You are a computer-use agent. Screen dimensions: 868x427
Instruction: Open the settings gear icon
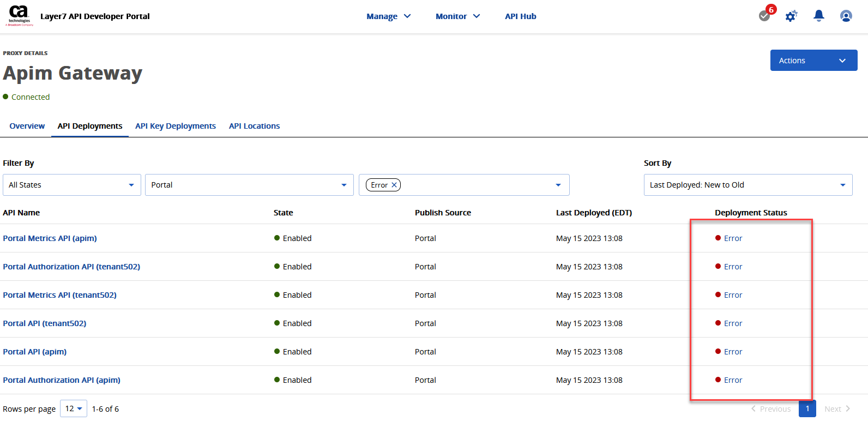pyautogui.click(x=791, y=16)
